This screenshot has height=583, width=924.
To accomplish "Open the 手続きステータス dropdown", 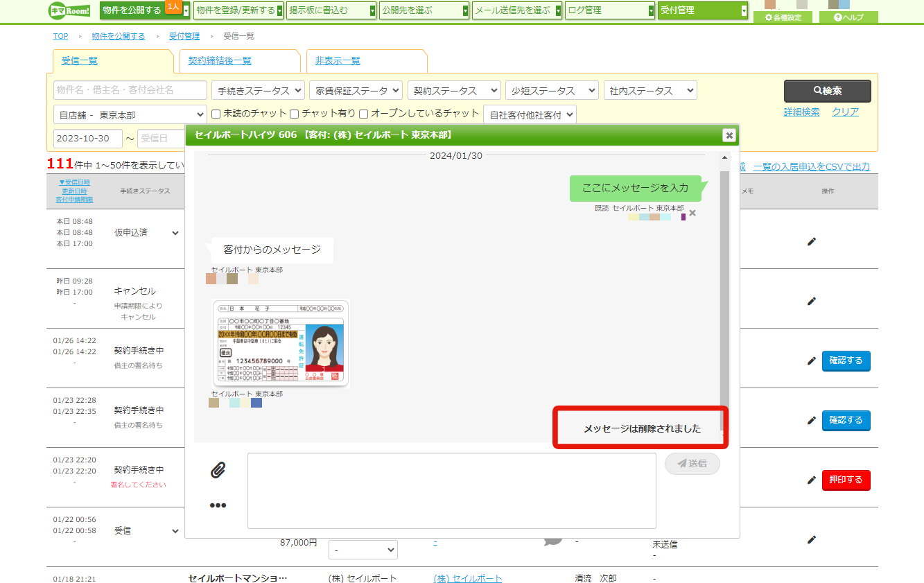I will pos(258,91).
